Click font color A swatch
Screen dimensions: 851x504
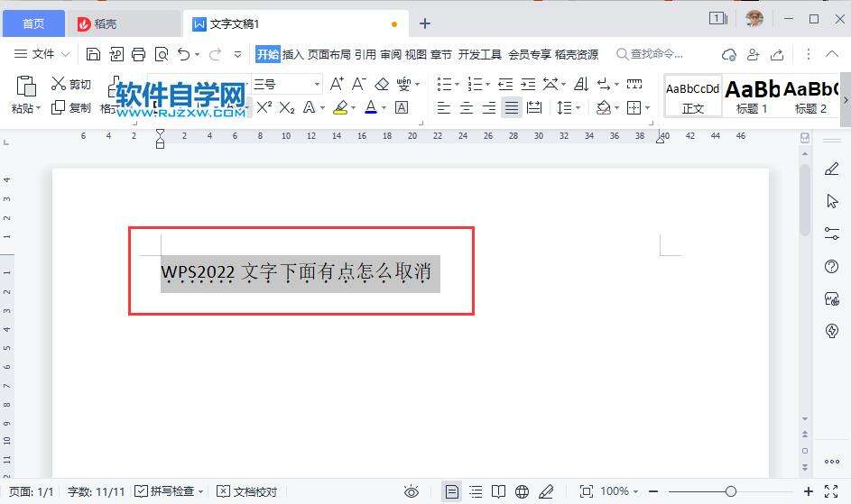click(371, 107)
